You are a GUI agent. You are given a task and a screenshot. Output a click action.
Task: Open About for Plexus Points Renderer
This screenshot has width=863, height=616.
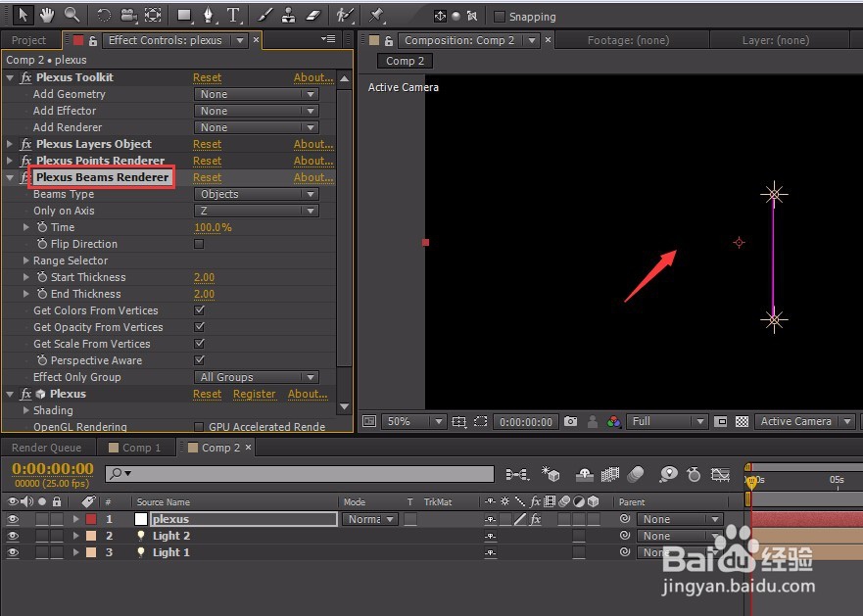pyautogui.click(x=313, y=161)
